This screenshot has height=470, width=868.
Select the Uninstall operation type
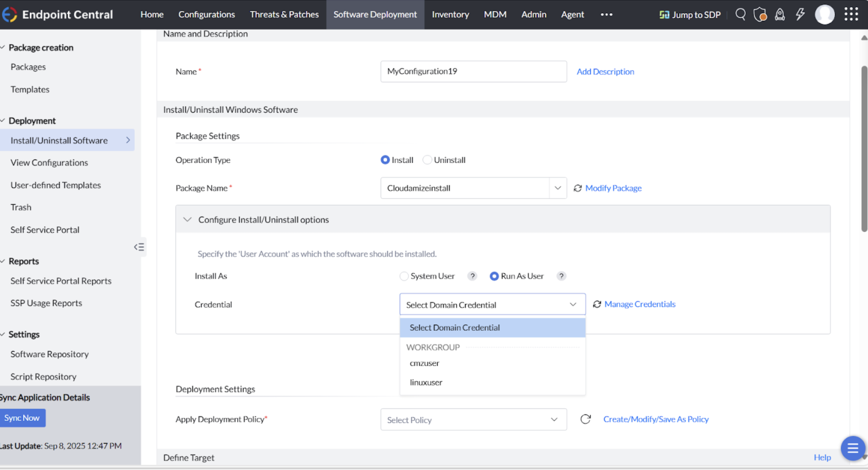tap(427, 160)
